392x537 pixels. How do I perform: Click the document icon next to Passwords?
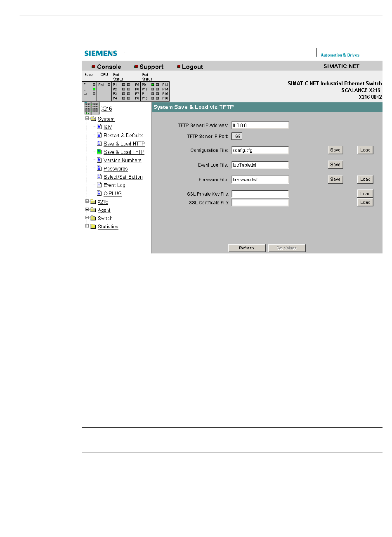coord(99,168)
